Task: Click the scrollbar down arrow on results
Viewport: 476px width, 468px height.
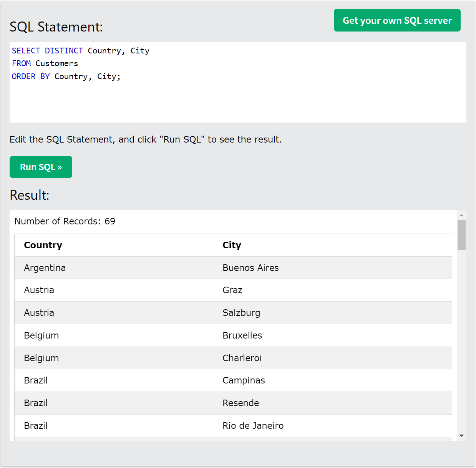Action: click(x=461, y=435)
